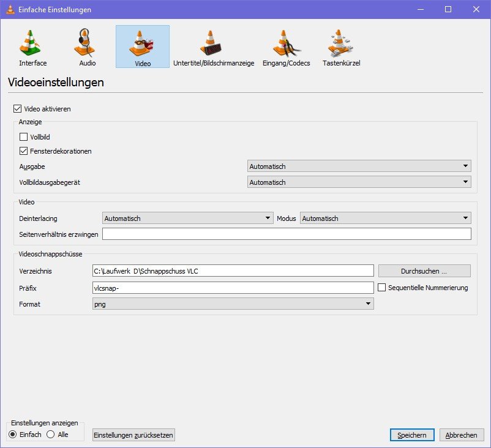The width and height of the screenshot is (491, 448).
Task: Click the Präfix label
Action: [x=28, y=288]
